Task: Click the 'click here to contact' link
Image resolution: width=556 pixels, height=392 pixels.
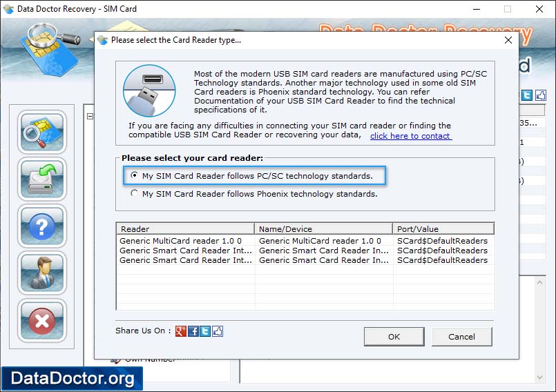Action: [x=411, y=136]
